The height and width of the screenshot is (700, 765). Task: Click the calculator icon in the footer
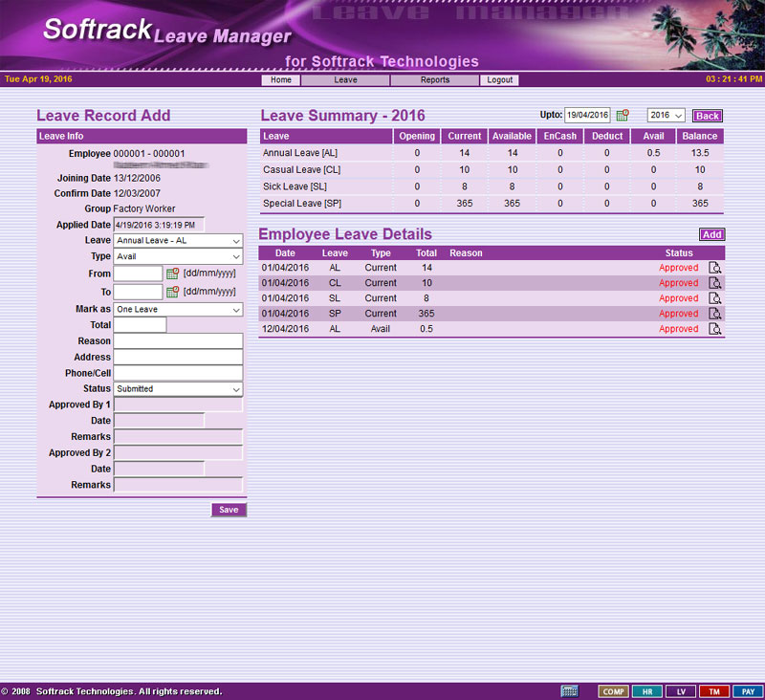pos(569,691)
